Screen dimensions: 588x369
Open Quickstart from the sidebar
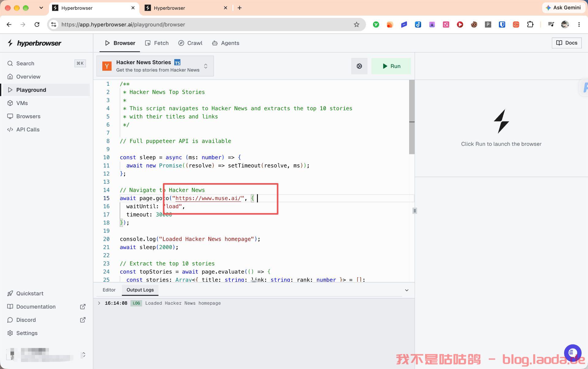pos(47,293)
